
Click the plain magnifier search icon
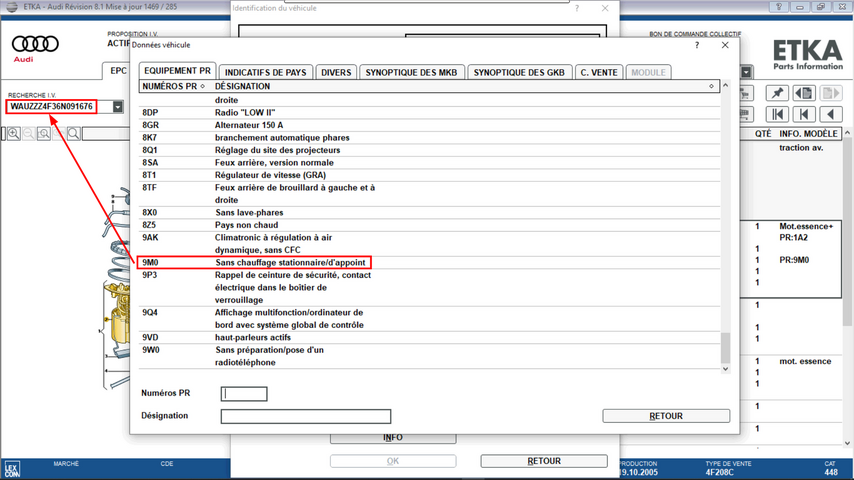pos(74,133)
